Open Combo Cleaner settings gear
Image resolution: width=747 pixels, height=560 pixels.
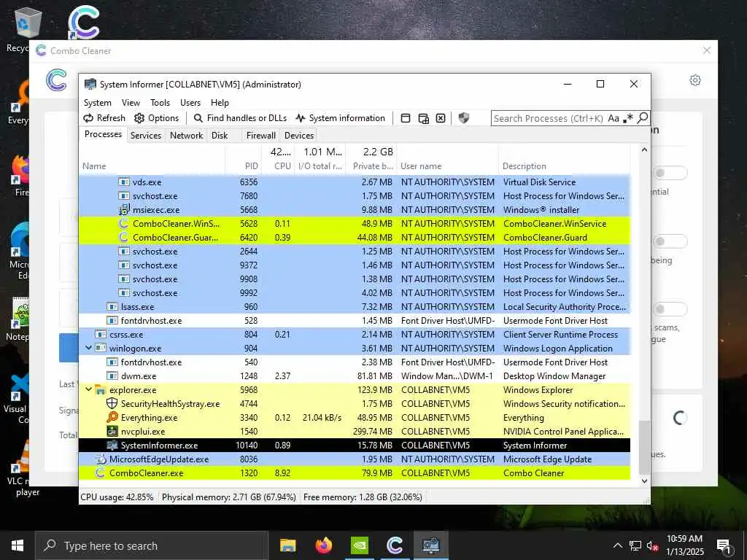coord(695,80)
